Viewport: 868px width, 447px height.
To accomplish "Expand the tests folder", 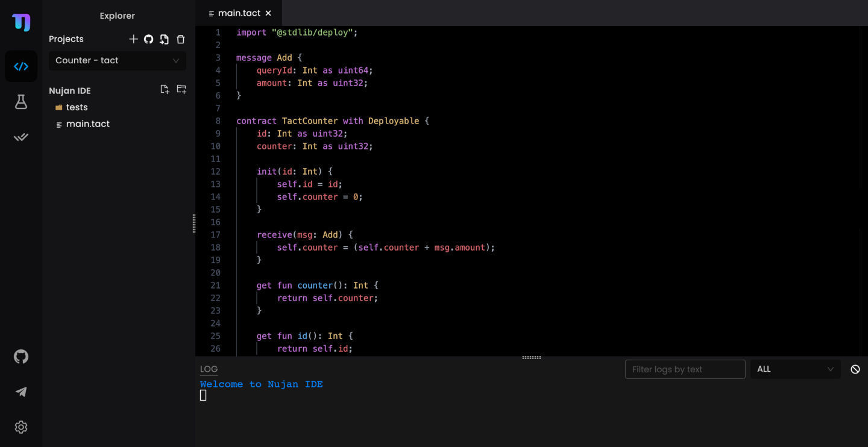I will (77, 107).
